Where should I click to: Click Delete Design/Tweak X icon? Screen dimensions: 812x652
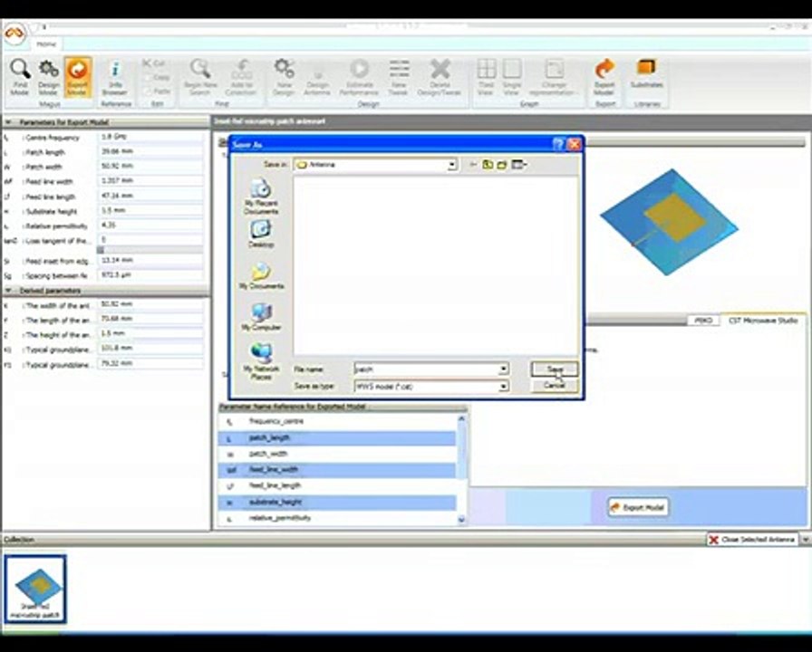(440, 77)
